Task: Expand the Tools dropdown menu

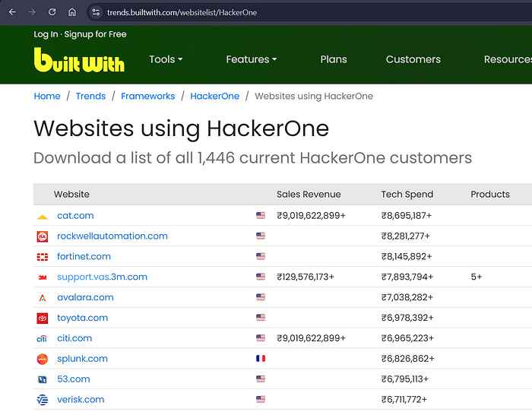Action: point(166,59)
